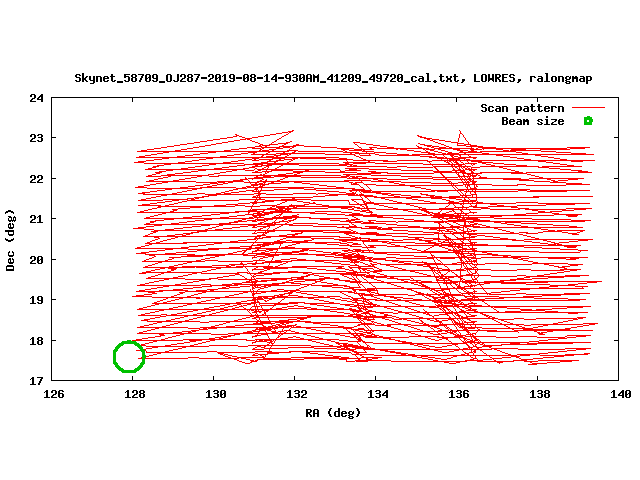Screen dimensions: 640x480
Task: Click the y-axis tick label 18
Action: coord(36,341)
